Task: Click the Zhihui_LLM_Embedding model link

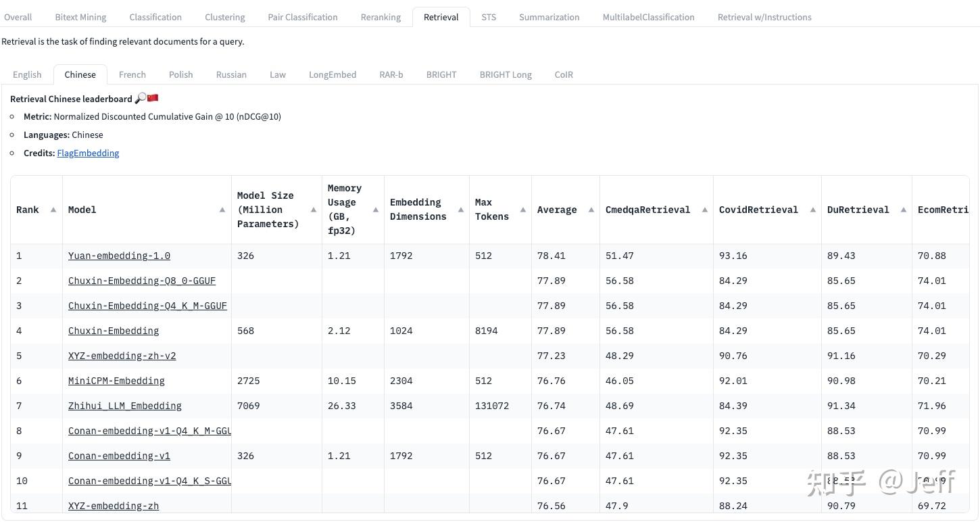Action: pyautogui.click(x=125, y=406)
